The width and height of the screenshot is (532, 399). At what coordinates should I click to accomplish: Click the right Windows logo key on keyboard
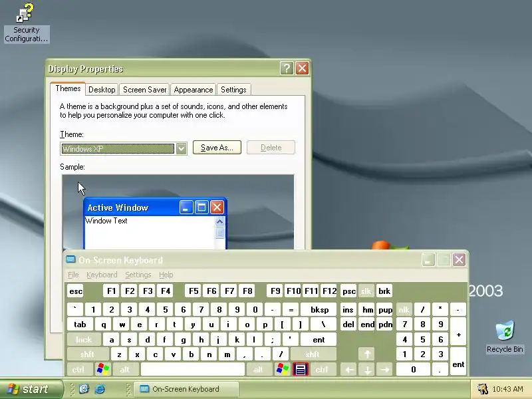coord(283,369)
